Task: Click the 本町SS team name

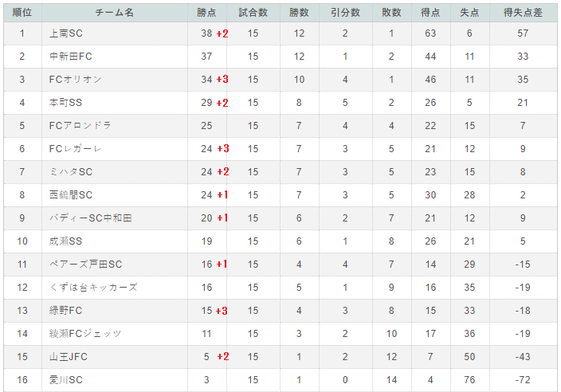Action: coord(66,103)
